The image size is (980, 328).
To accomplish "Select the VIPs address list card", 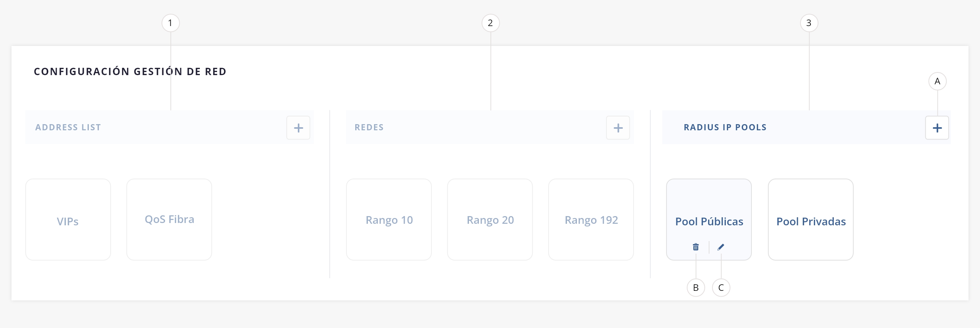I will tap(68, 220).
